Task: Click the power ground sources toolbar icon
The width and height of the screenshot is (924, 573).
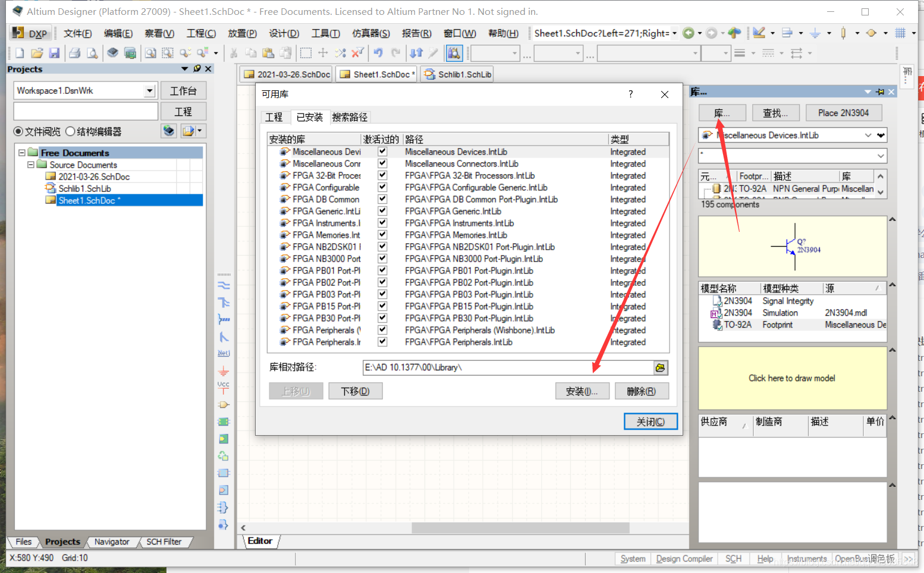Action: coord(815,33)
